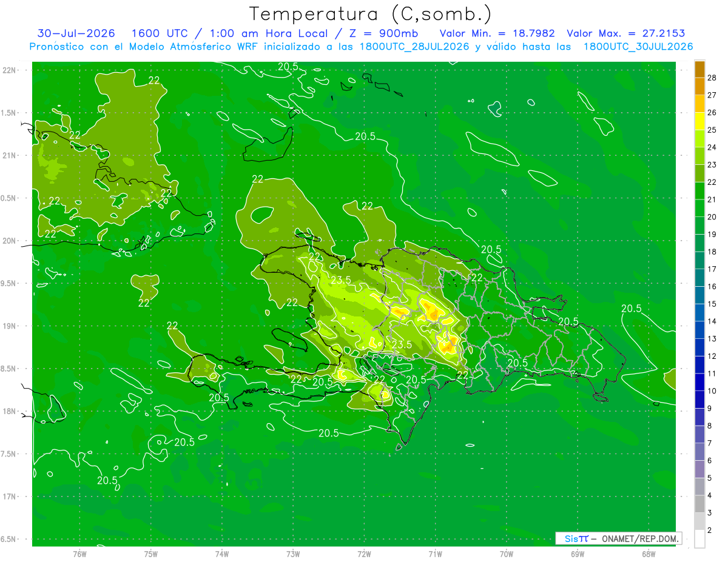Click the "70W" longitude axis label

[507, 554]
